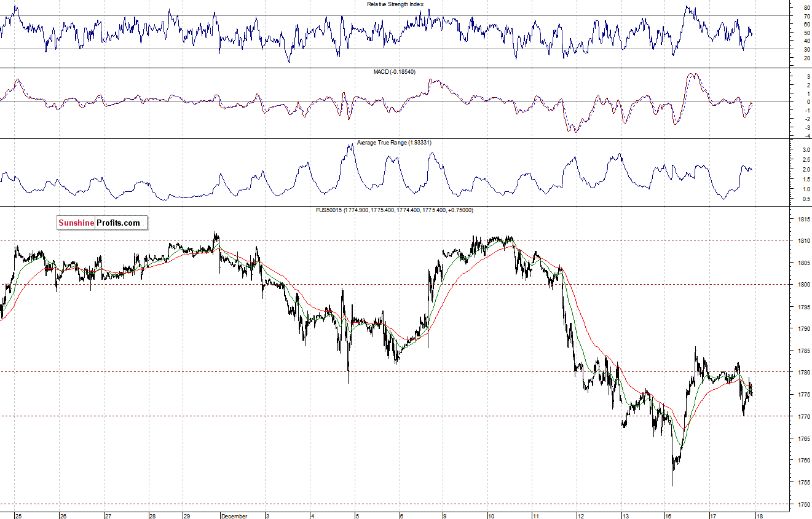Click the RSI scale value 60
812x519 pixels.
[x=806, y=25]
